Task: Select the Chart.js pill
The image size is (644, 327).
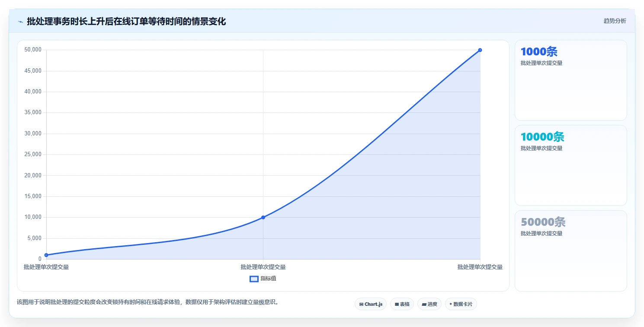Action: point(371,304)
